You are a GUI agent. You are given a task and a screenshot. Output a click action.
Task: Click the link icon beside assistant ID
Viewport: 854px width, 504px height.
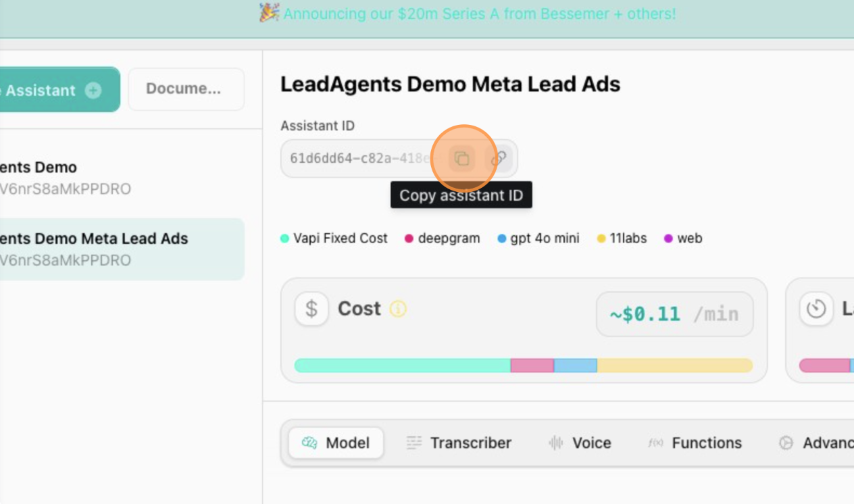499,159
